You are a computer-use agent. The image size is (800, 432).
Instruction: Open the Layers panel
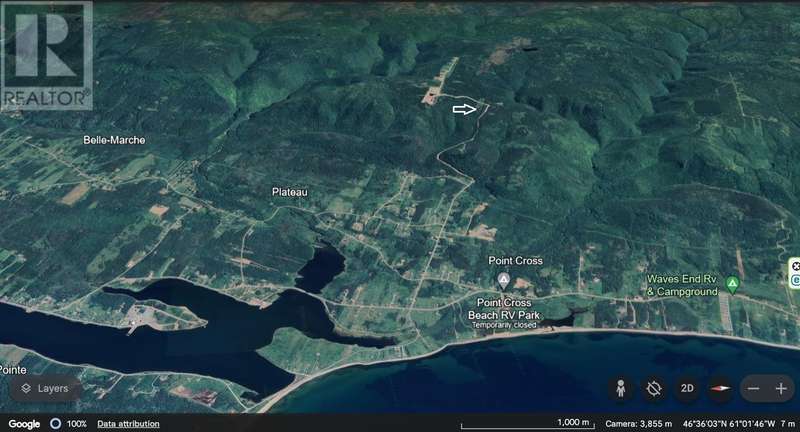(44, 388)
